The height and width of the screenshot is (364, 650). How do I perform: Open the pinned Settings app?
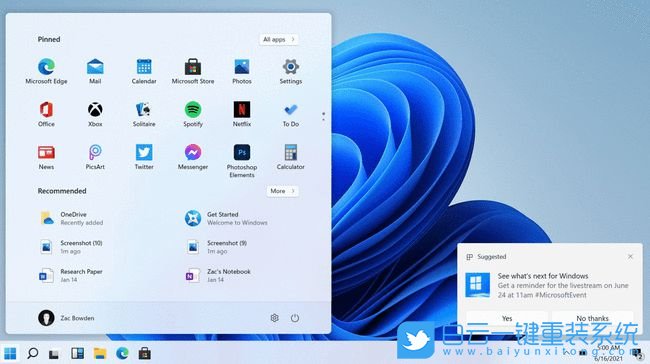(x=291, y=71)
